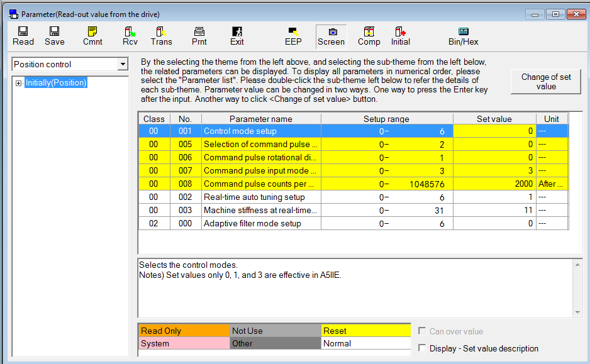The image size is (590, 364).
Task: Select Adaptive filter mode setup row
Action: tap(353, 223)
